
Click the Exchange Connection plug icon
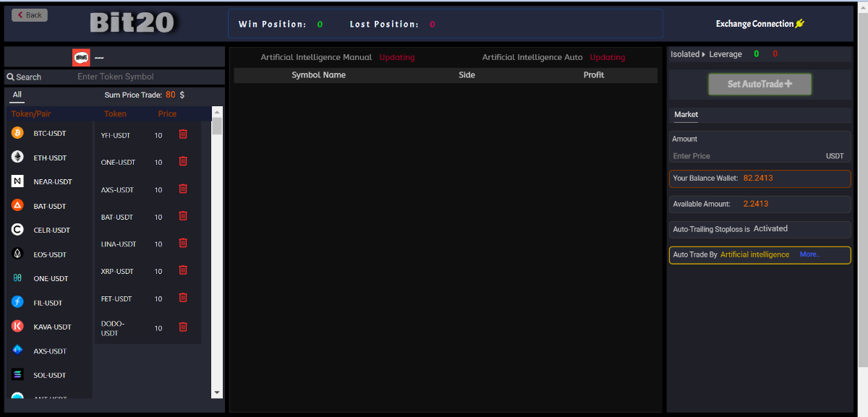click(799, 24)
